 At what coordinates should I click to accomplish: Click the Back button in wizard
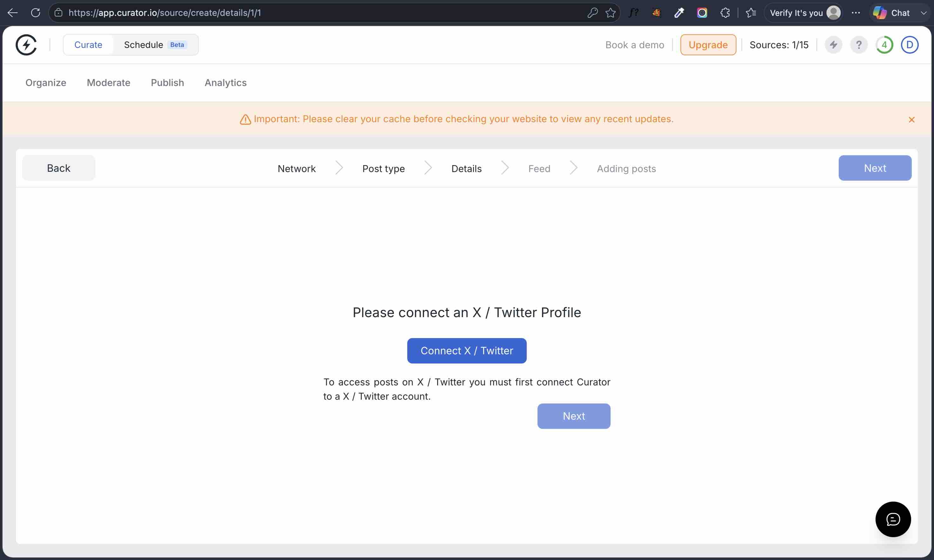tap(59, 168)
